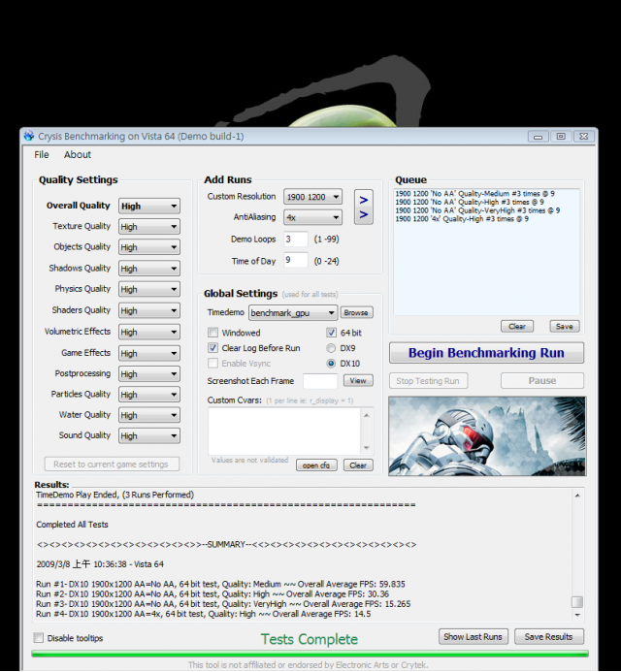
Task: Click the Browse button next to Timedemo
Action: pos(356,312)
